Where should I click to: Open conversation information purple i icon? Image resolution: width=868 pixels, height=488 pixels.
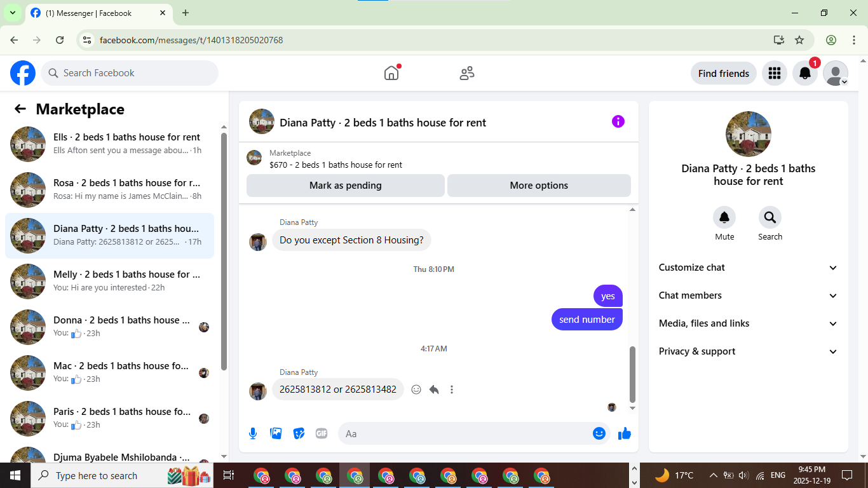tap(618, 121)
